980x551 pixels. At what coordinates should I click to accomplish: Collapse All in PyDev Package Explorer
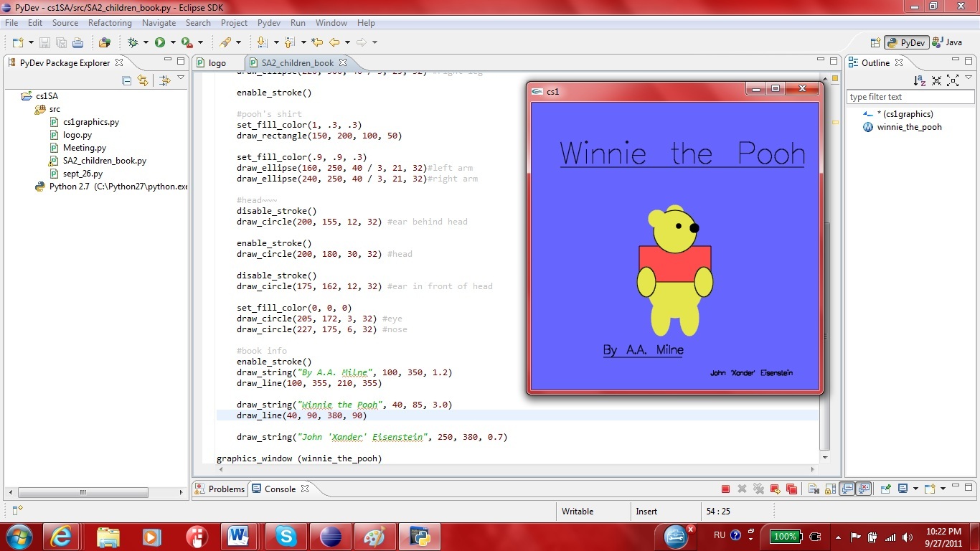127,80
